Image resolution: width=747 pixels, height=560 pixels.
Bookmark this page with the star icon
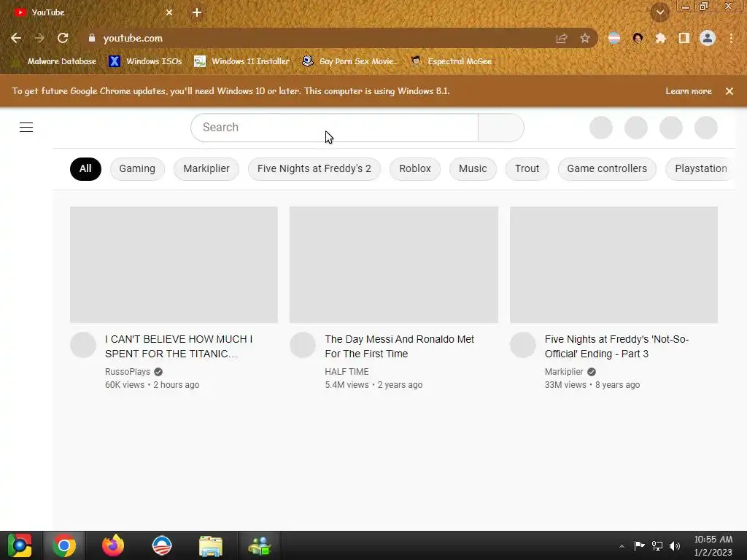[585, 39]
